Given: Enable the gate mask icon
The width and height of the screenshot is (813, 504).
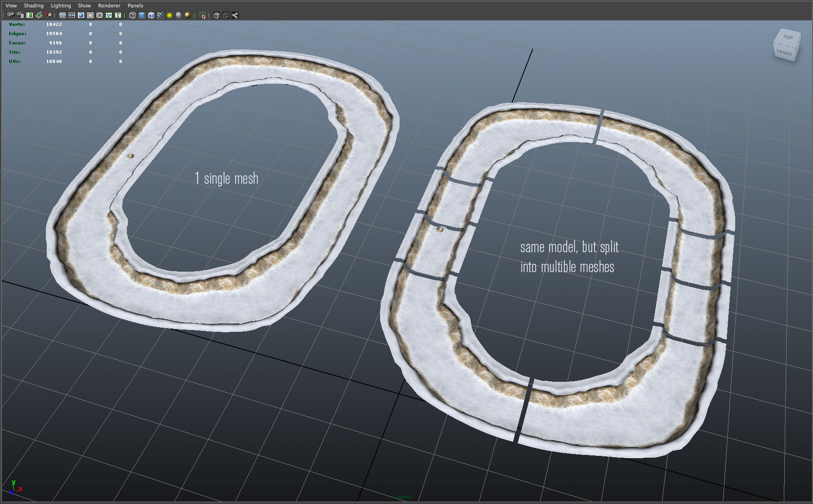Looking at the screenshot, I should 90,15.
